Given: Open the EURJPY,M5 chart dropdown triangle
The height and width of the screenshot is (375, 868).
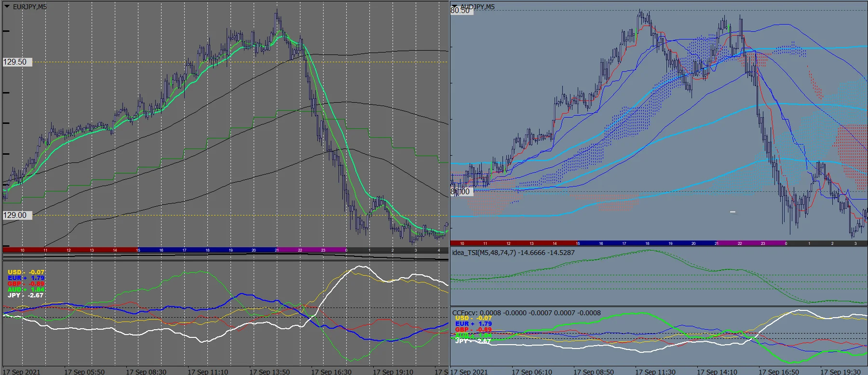Looking at the screenshot, I should (7, 6).
